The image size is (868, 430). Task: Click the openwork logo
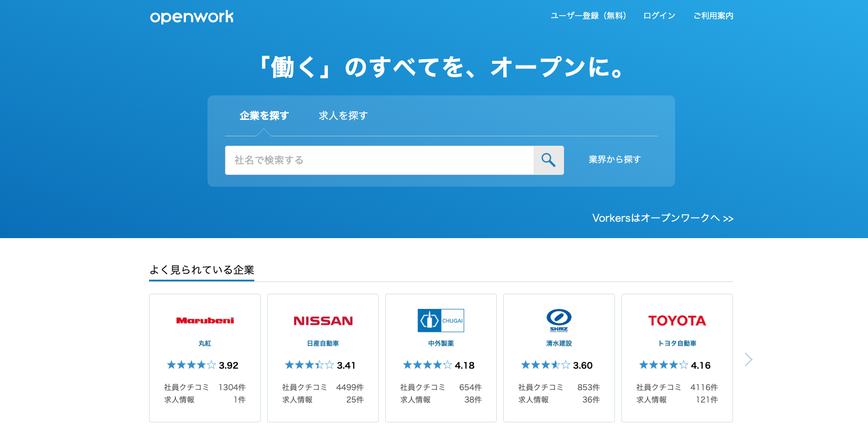[x=192, y=17]
